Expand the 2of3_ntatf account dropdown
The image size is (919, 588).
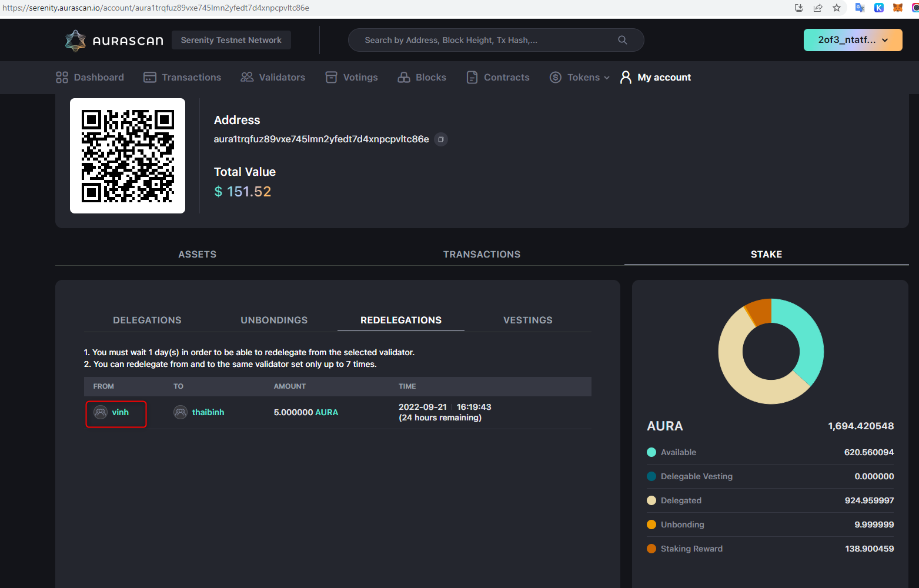[x=853, y=39]
